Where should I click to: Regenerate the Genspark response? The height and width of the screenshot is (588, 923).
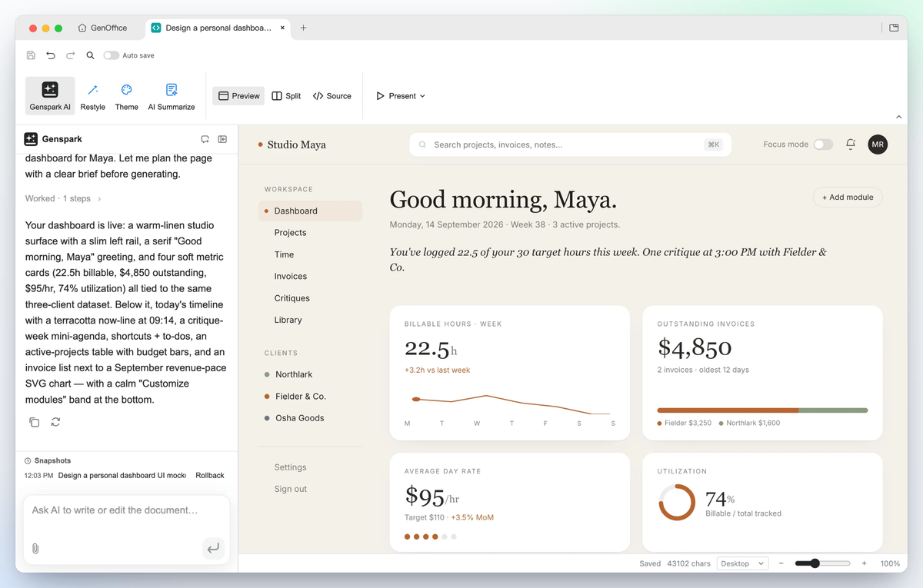point(55,422)
